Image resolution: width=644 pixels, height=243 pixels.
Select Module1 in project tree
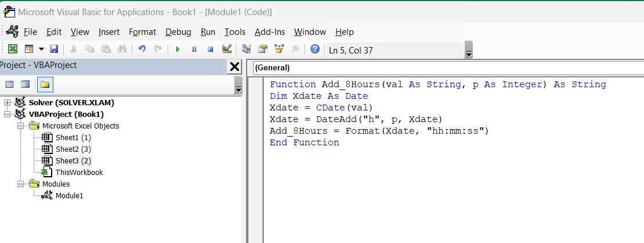[x=70, y=196]
